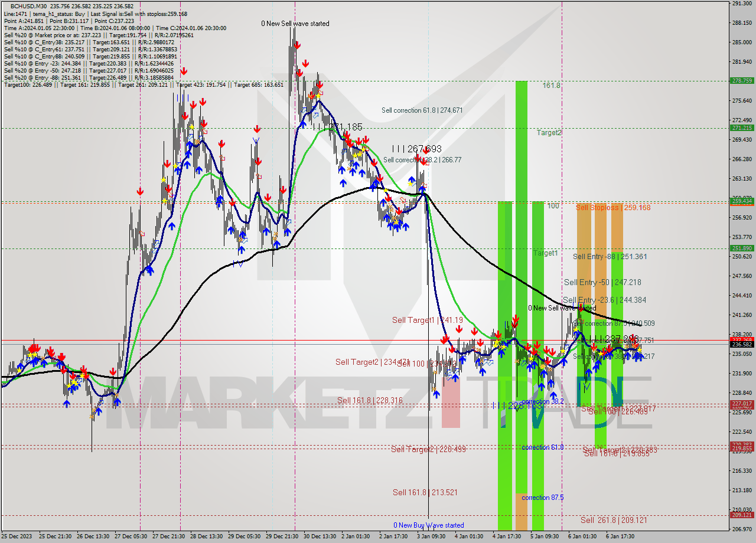756x543 pixels.
Task: Click the green 'Target1' label
Action: pyautogui.click(x=545, y=253)
